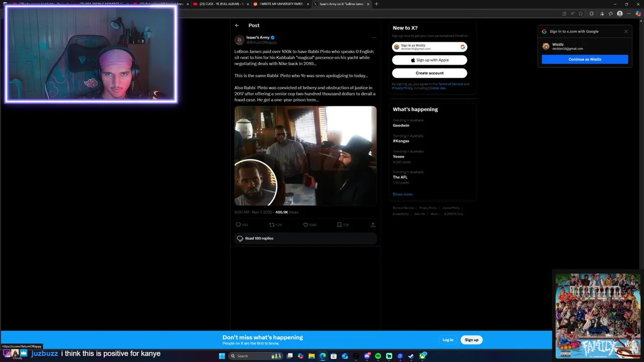Image resolution: width=644 pixels, height=362 pixels.
Task: Open browser extensions icon
Action: (x=592, y=14)
